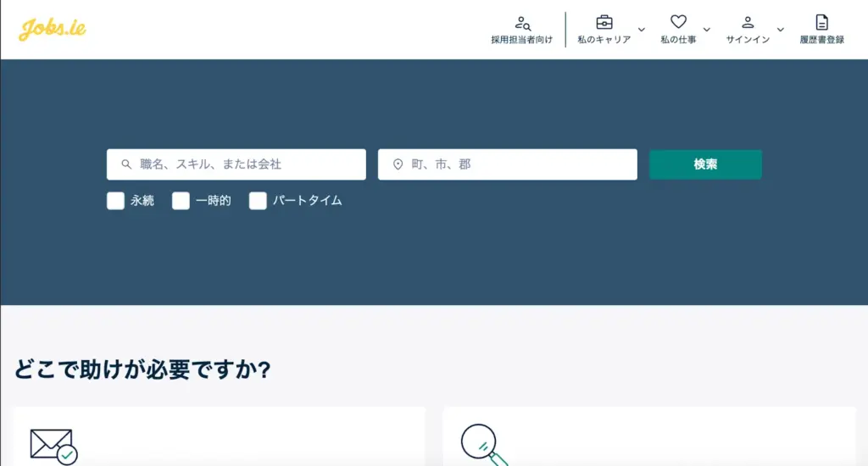Tick the 一時的 checkbox

(x=181, y=201)
